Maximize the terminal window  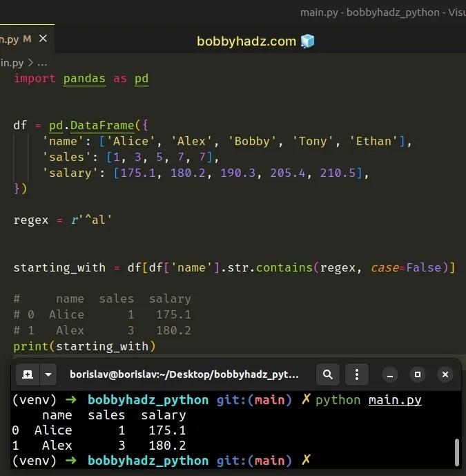pyautogui.click(x=418, y=374)
